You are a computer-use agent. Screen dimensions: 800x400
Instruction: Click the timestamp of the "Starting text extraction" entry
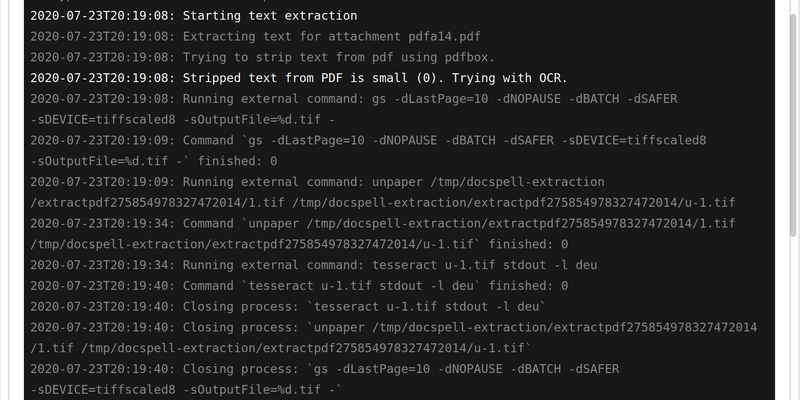pyautogui.click(x=101, y=16)
